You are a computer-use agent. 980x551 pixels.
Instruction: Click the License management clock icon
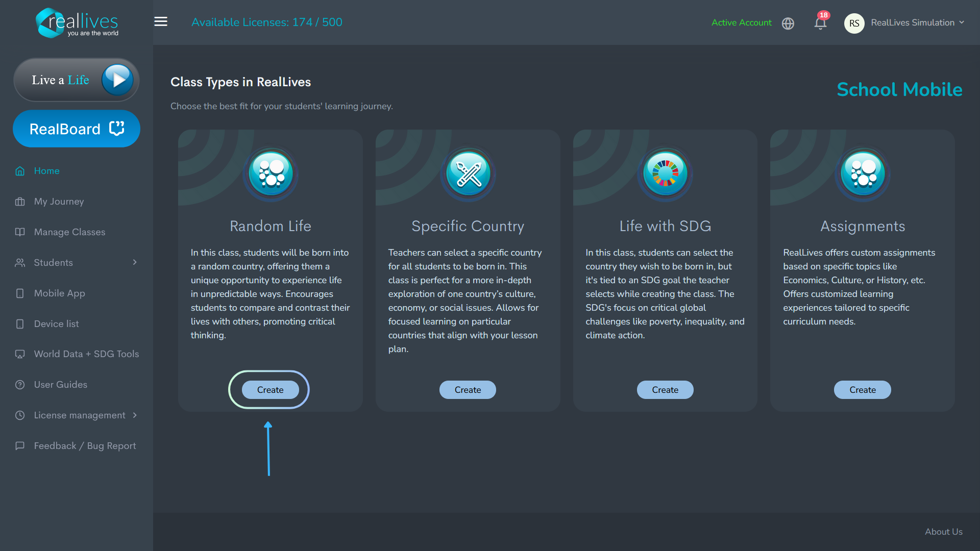[x=20, y=415]
